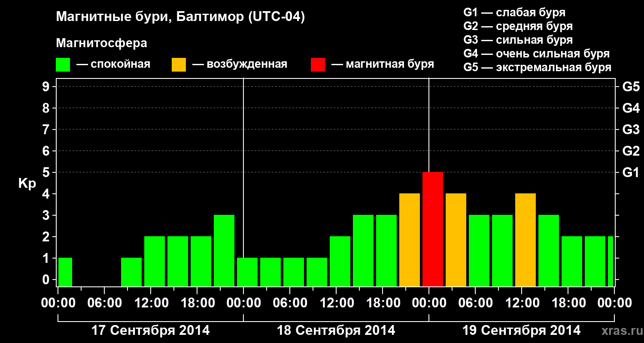The height and width of the screenshot is (343, 644).
Task: Click the 'G5 — экстремальная буря' line
Action: [538, 67]
